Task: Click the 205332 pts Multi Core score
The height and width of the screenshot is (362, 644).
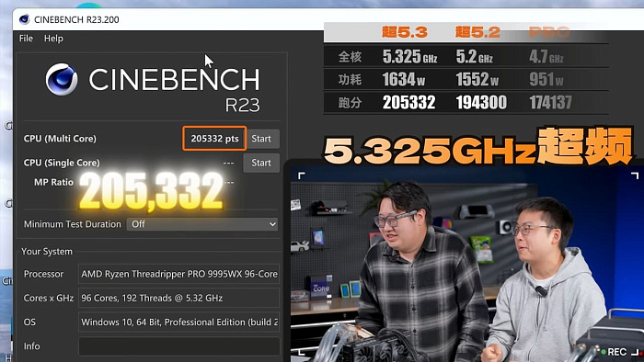Action: point(214,139)
